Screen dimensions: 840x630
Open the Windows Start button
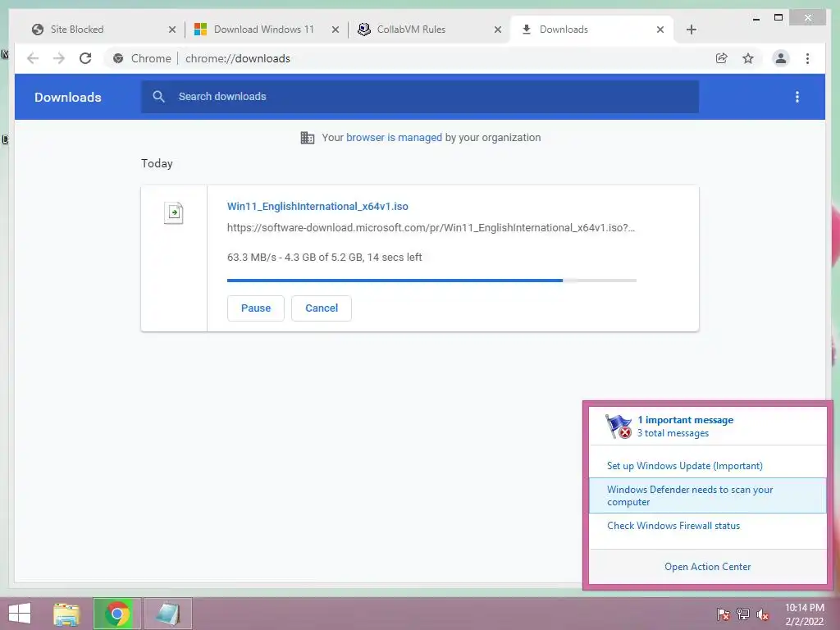[20, 614]
